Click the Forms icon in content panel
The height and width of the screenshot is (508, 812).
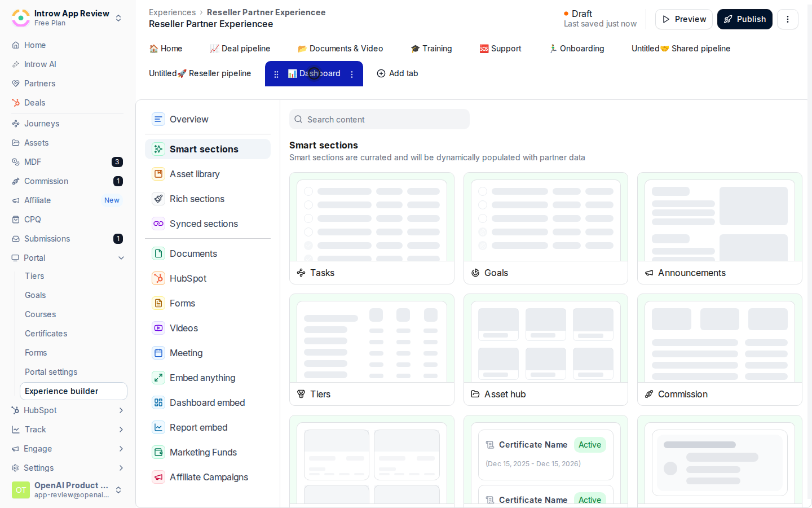tap(158, 303)
